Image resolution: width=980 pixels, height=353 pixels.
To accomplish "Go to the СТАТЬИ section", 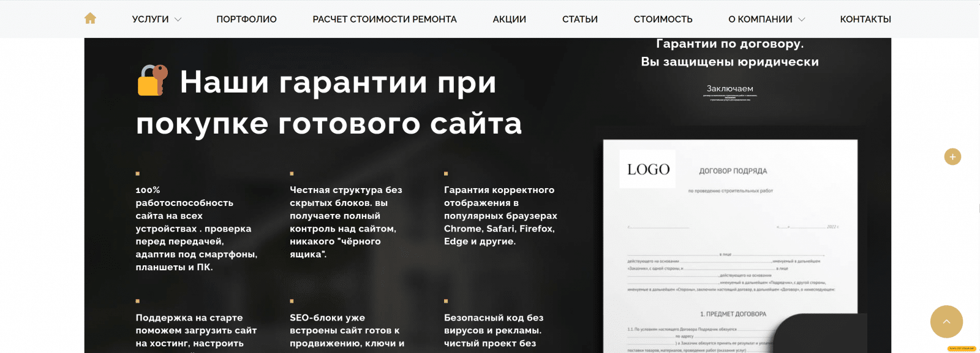I will pyautogui.click(x=579, y=20).
